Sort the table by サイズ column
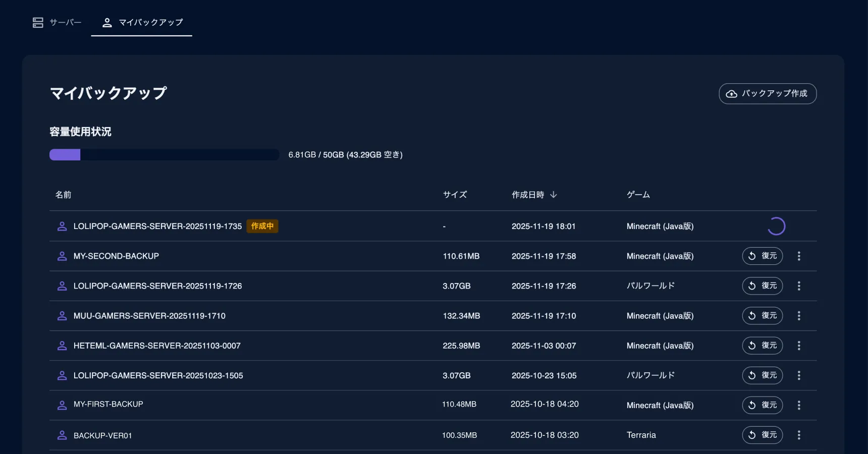Image resolution: width=868 pixels, height=454 pixels. [x=455, y=195]
